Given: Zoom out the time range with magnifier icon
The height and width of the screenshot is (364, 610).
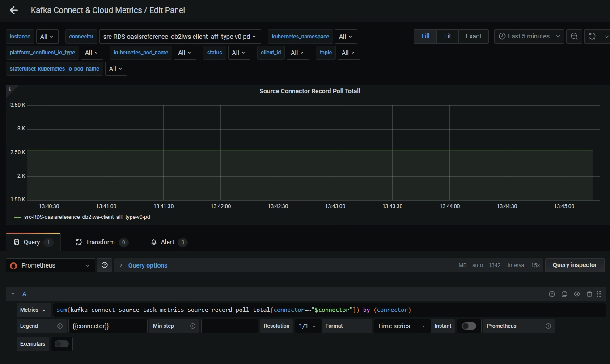Looking at the screenshot, I should pyautogui.click(x=574, y=36).
